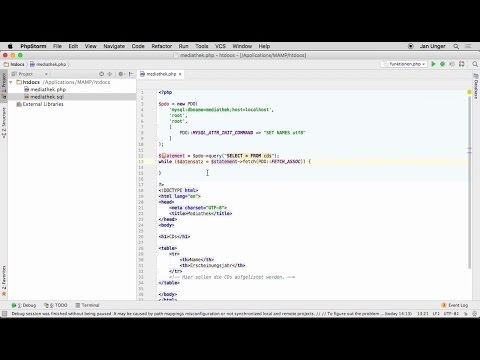Click the inspections icon at status bar end
Viewport: 480px width, 360px height.
(475, 314)
